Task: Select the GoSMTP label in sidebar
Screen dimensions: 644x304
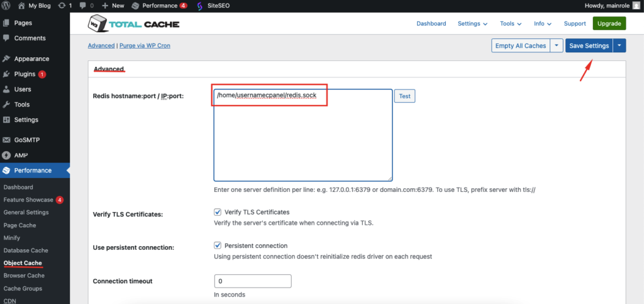Action: 26,140
